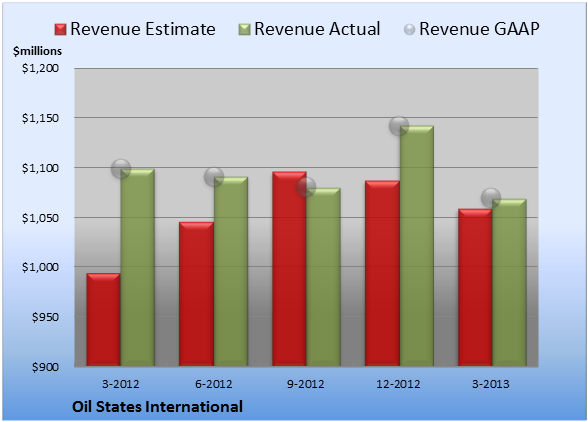Click the 'Oil States International' chart title
The width and height of the screenshot is (588, 422).
(x=157, y=407)
